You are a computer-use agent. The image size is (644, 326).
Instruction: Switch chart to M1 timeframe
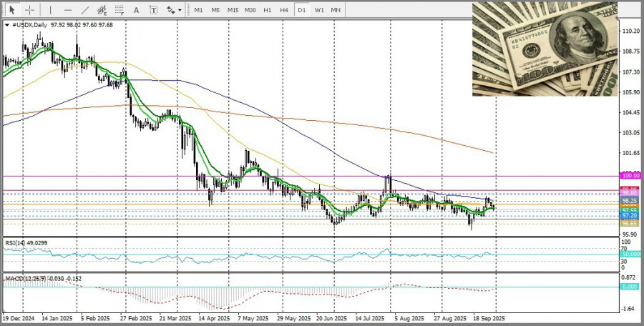198,10
